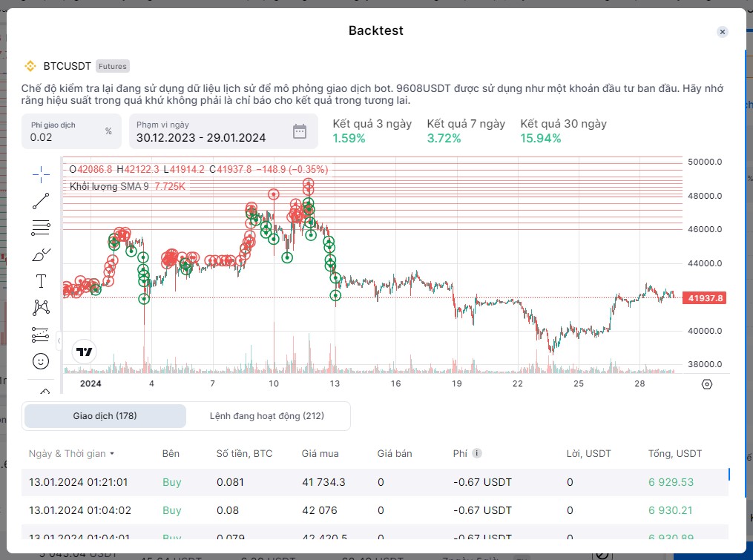The image size is (753, 560).
Task: Switch to Giao dịch (178) tab
Action: tap(105, 416)
